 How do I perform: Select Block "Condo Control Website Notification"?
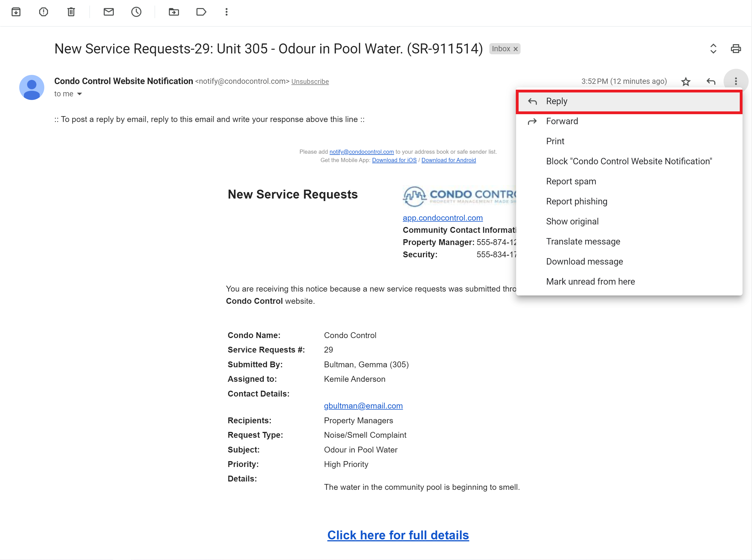tap(629, 161)
